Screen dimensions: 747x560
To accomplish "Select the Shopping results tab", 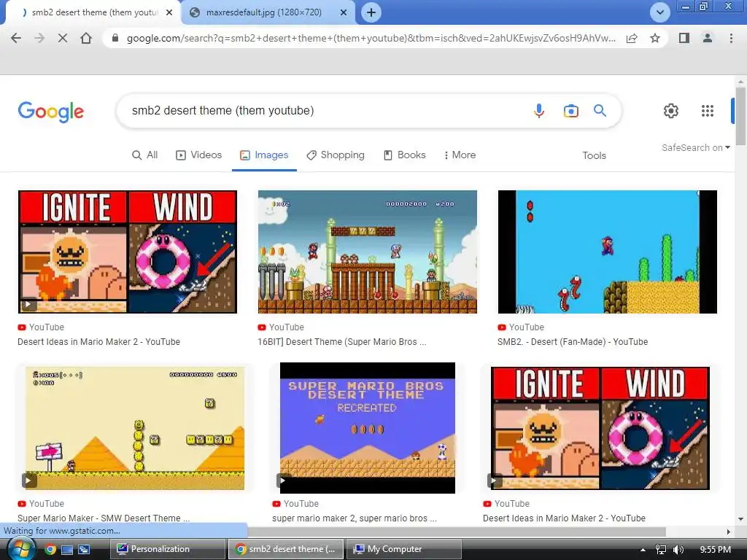I will [x=336, y=155].
